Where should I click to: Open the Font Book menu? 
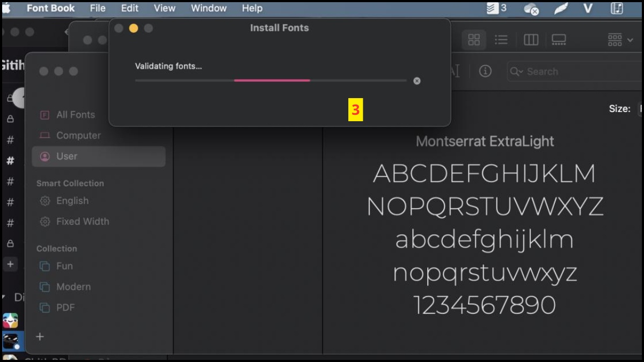pos(50,8)
